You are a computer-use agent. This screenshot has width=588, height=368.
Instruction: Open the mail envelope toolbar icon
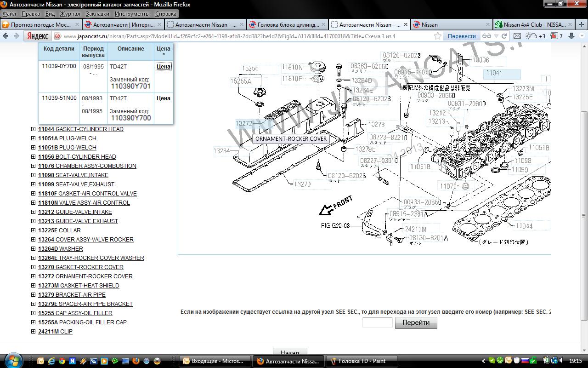click(517, 36)
